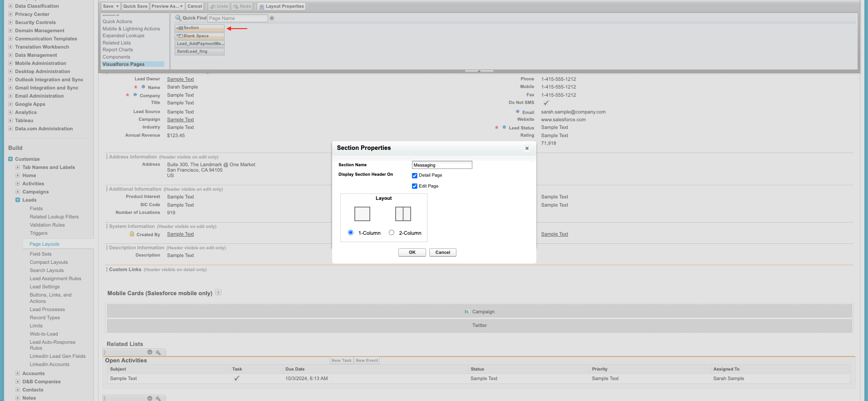Collapse the Leads tree node

18,200
